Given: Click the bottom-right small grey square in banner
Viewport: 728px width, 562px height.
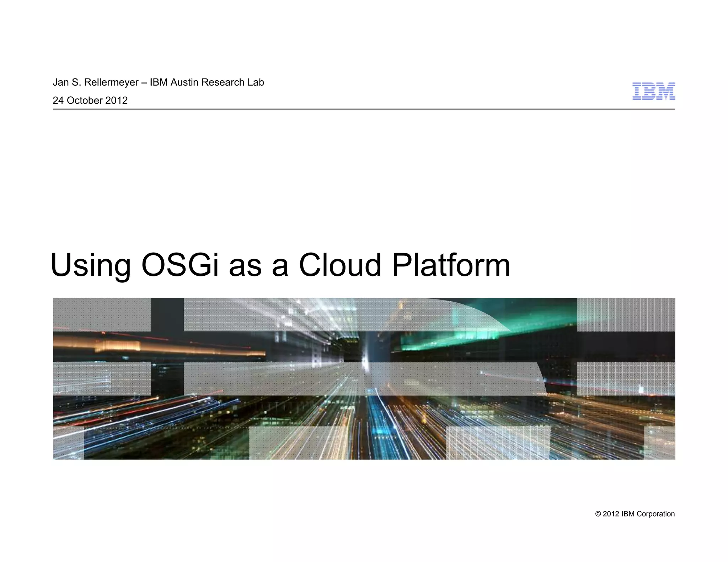Looking at the screenshot, I should [x=659, y=443].
